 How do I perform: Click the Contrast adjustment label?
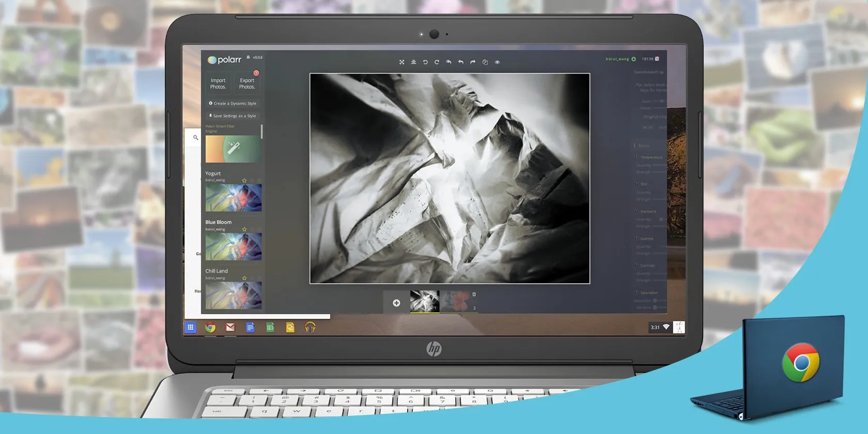pyautogui.click(x=647, y=265)
